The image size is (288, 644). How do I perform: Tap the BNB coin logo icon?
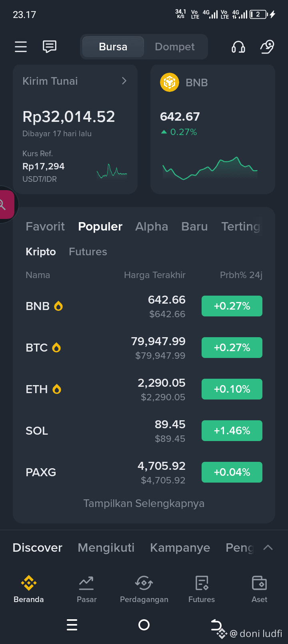(x=170, y=82)
